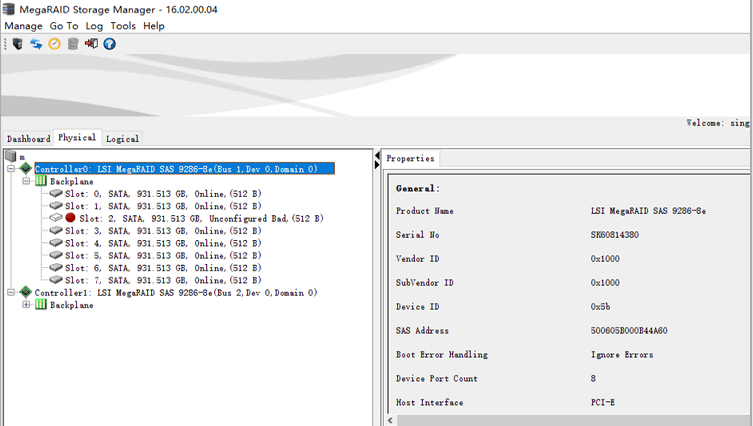Collapse the Controller0 tree node
Screen dimensions: 753x426
click(x=11, y=169)
